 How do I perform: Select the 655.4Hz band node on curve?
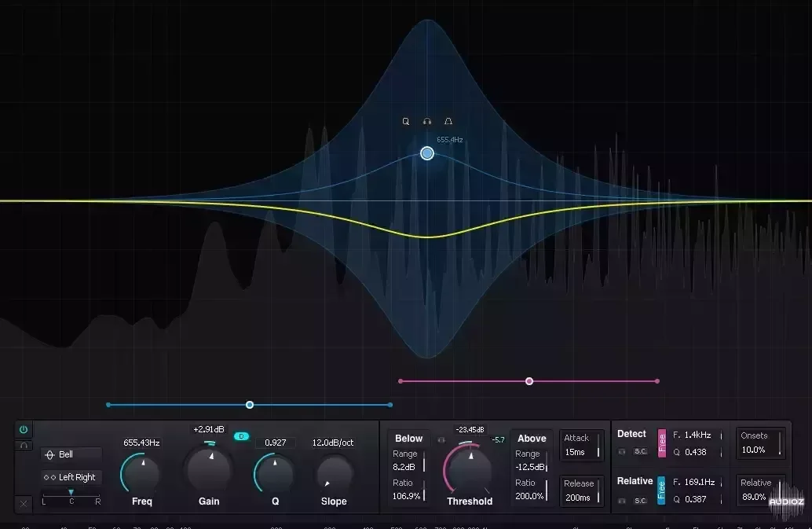point(427,153)
